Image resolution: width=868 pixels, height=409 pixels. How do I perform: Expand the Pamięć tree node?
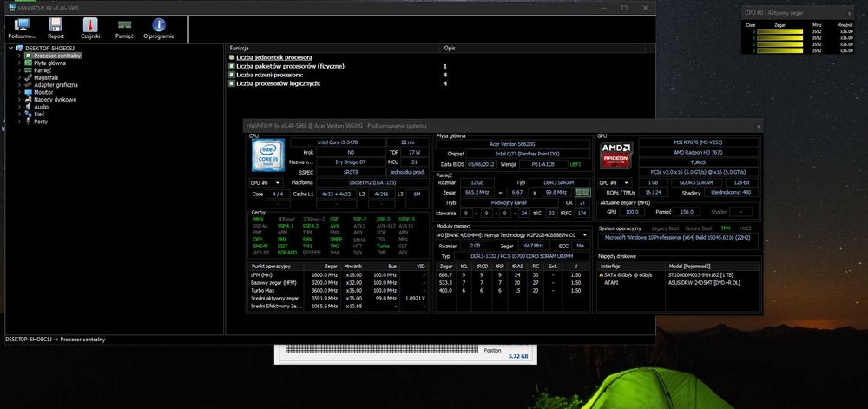point(19,70)
